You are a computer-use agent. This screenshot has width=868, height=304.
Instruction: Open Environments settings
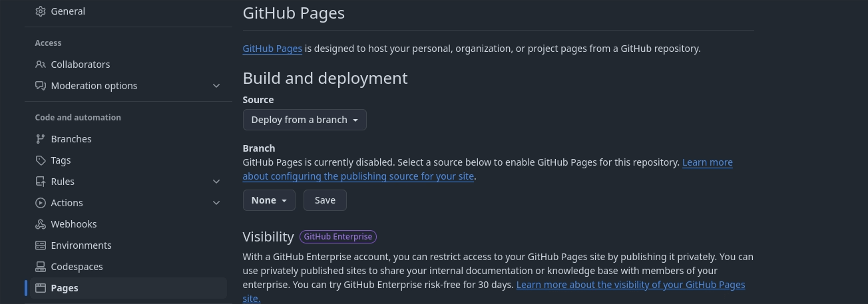coord(128,245)
